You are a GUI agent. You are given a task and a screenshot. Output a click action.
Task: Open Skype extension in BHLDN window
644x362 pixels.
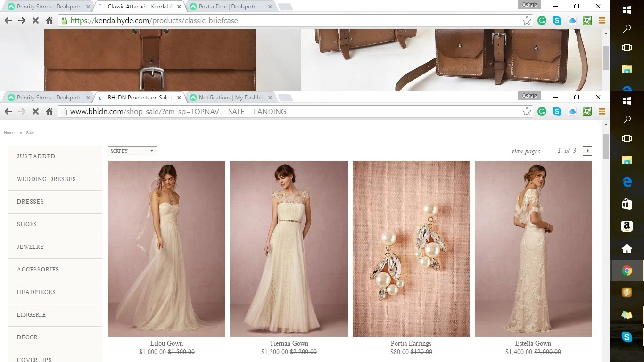[x=557, y=111]
